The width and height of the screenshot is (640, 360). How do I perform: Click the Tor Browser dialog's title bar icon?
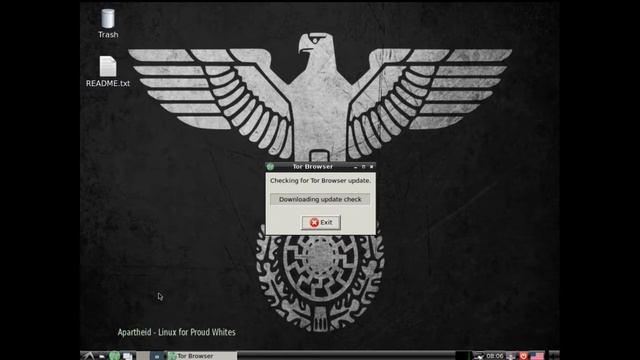point(270,167)
